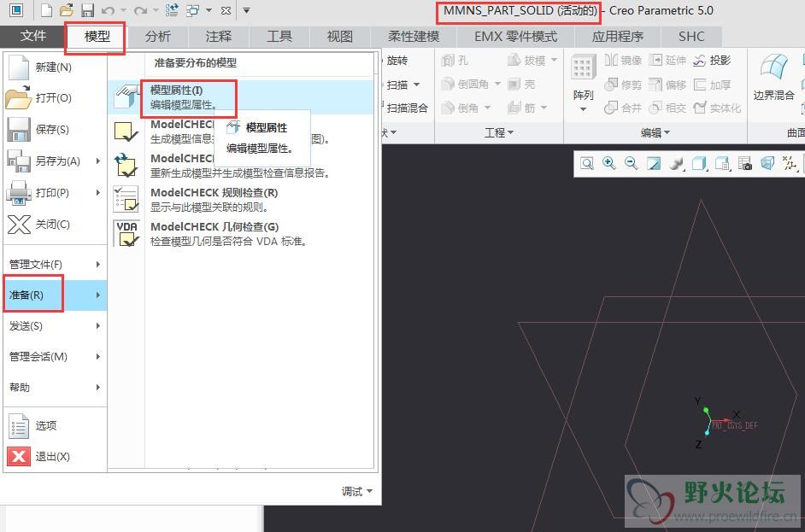
Task: Click the Zoom In magnifier icon
Action: [x=609, y=163]
